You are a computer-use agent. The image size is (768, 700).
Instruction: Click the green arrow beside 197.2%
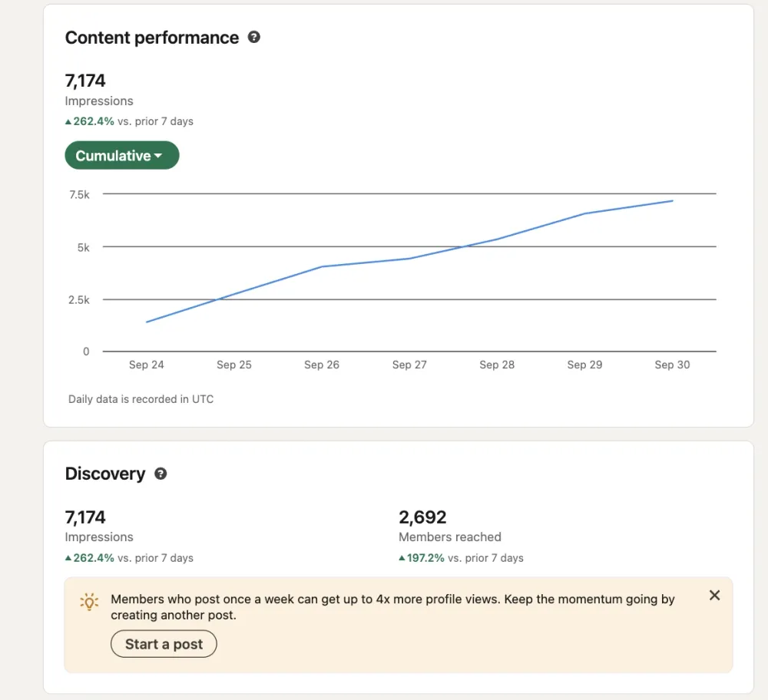[402, 558]
